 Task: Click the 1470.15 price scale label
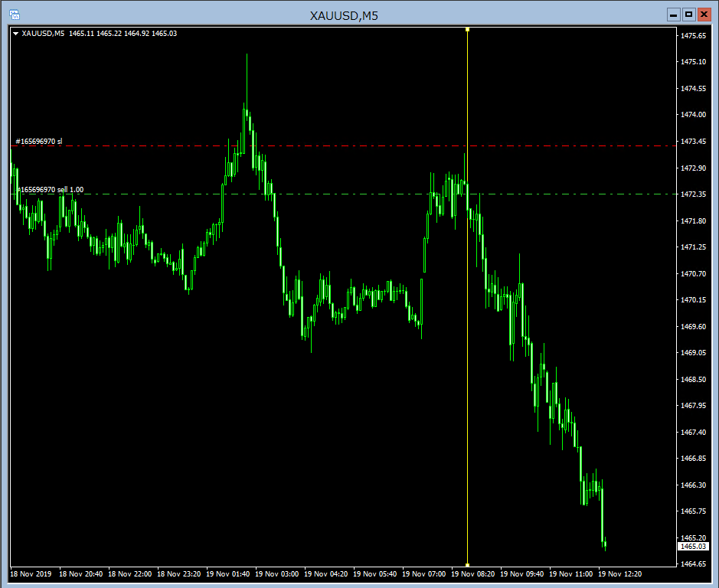(x=693, y=299)
